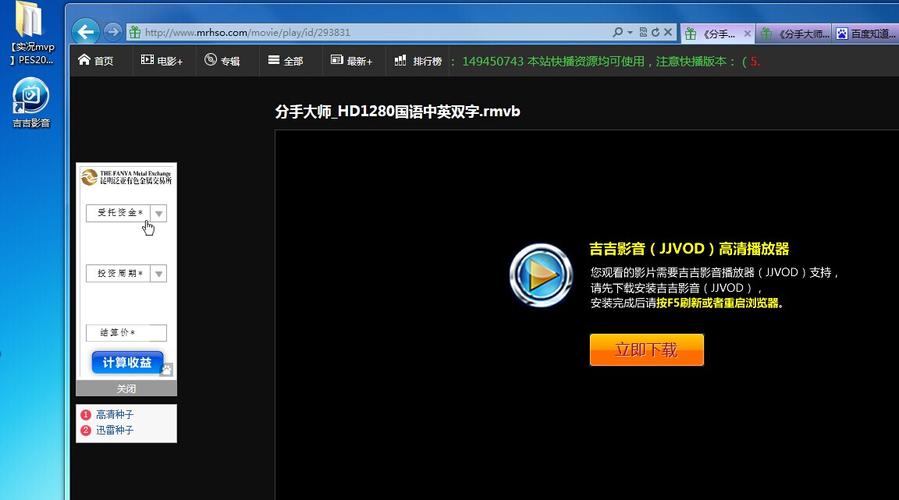
Task: Click the address bar search magnifier icon
Action: 617,32
